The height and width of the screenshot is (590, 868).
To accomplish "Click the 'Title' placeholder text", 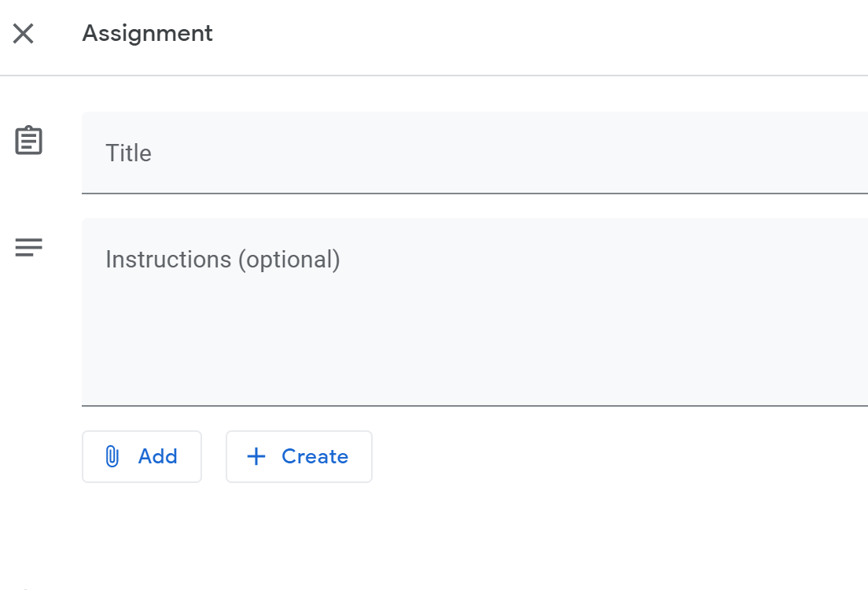I will click(x=128, y=153).
